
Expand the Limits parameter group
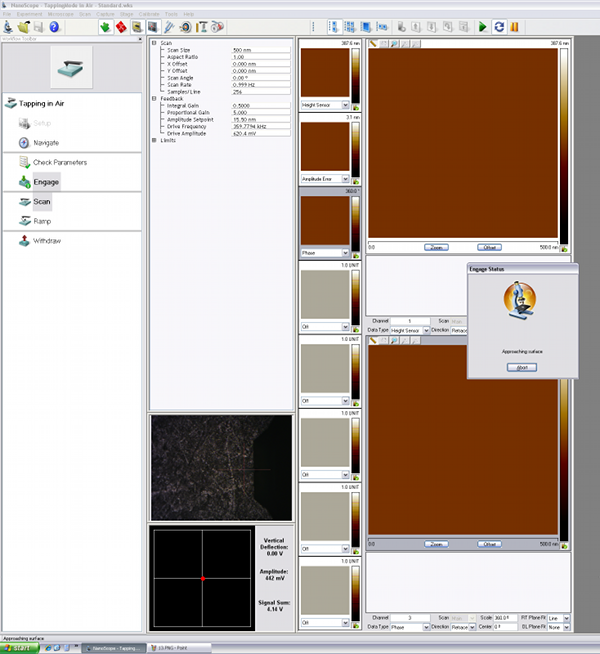(x=153, y=140)
